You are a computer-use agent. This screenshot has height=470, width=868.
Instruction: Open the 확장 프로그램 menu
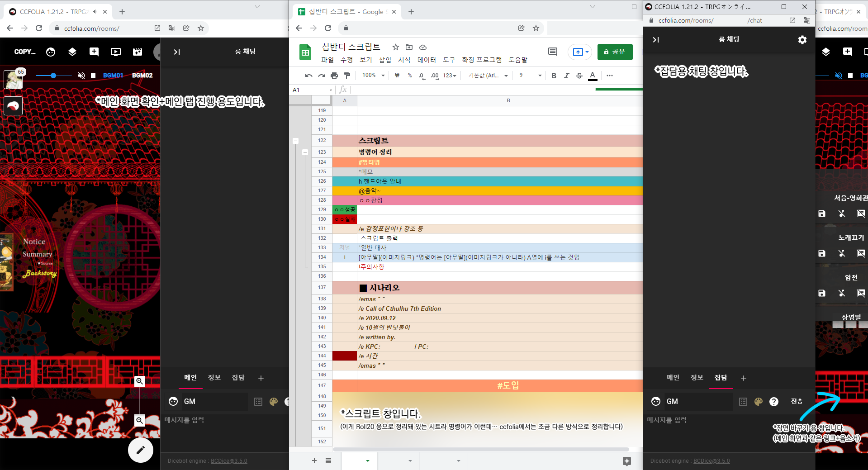click(x=482, y=60)
